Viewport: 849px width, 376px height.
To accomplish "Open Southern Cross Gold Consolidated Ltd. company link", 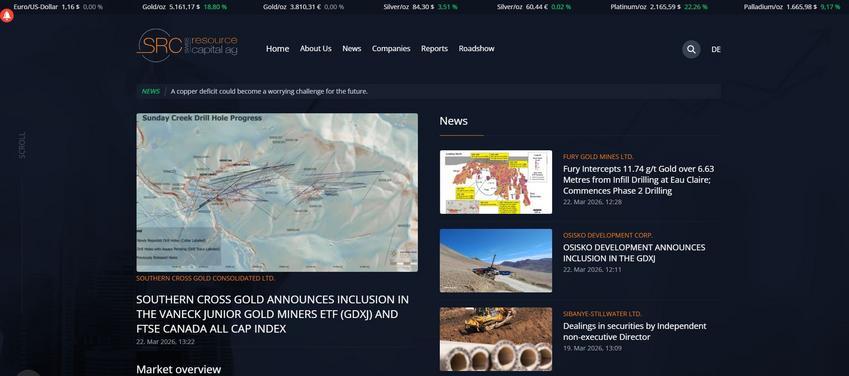I will [x=206, y=278].
